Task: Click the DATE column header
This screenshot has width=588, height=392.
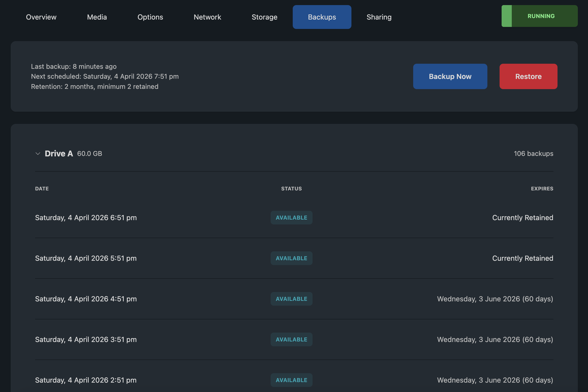Action: click(x=42, y=188)
